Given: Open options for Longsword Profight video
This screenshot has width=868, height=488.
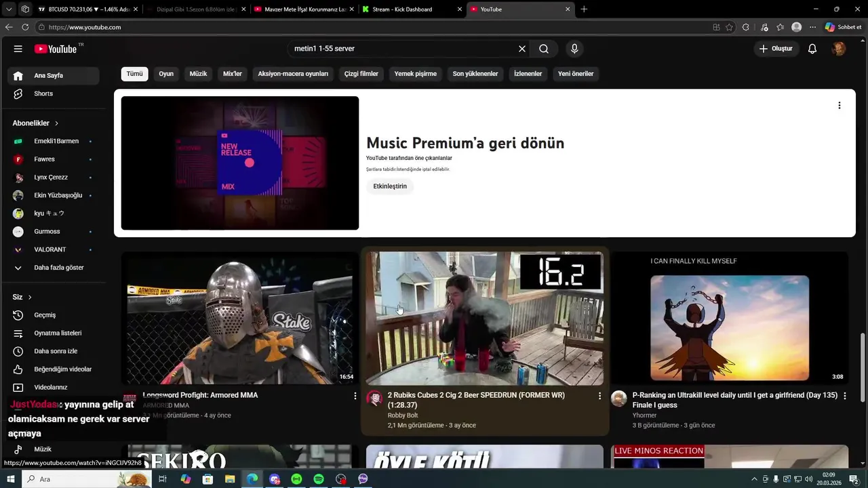Looking at the screenshot, I should pyautogui.click(x=355, y=395).
